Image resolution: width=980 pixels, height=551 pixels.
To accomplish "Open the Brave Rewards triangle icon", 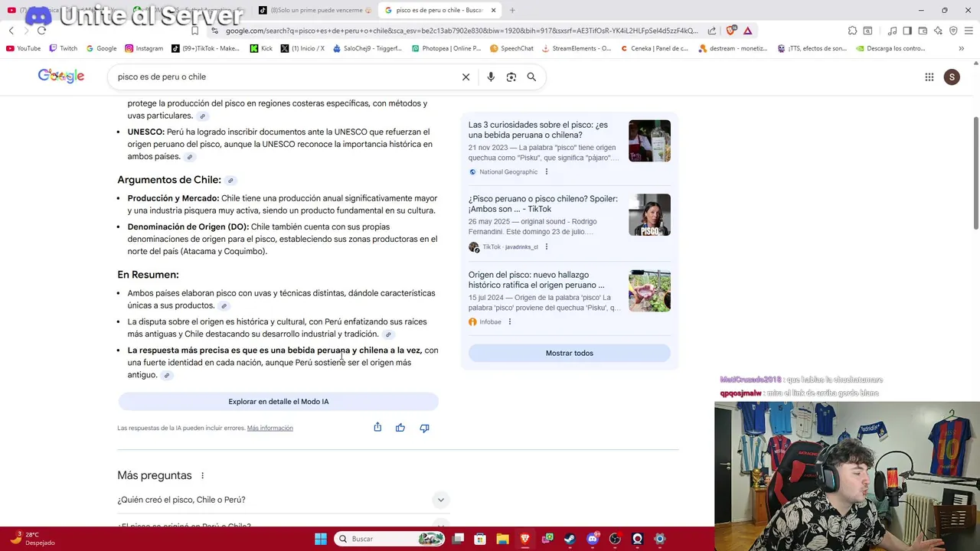I will point(747,31).
